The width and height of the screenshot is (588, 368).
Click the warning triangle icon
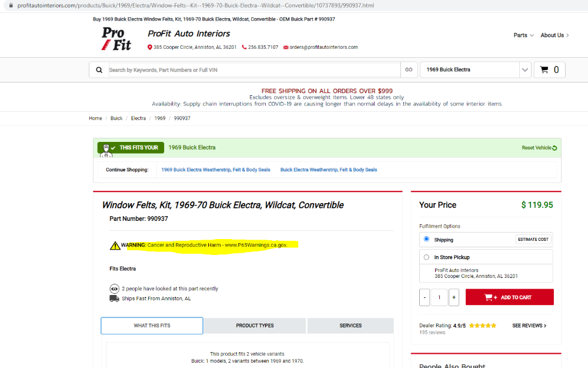115,246
